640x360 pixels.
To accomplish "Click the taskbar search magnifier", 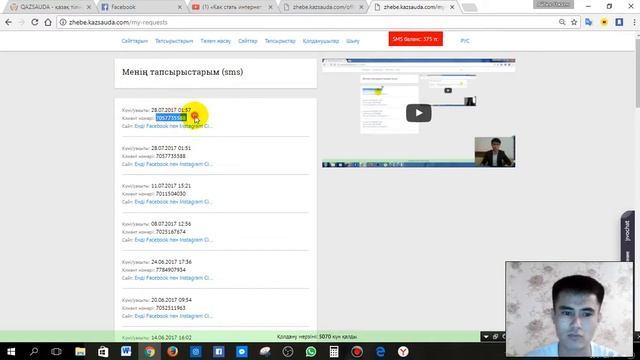I will click(x=34, y=351).
